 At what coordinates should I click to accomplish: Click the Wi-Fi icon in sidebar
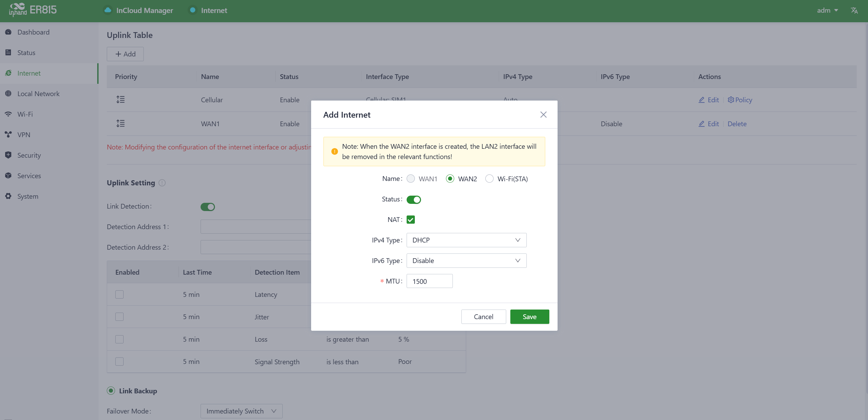pyautogui.click(x=9, y=114)
